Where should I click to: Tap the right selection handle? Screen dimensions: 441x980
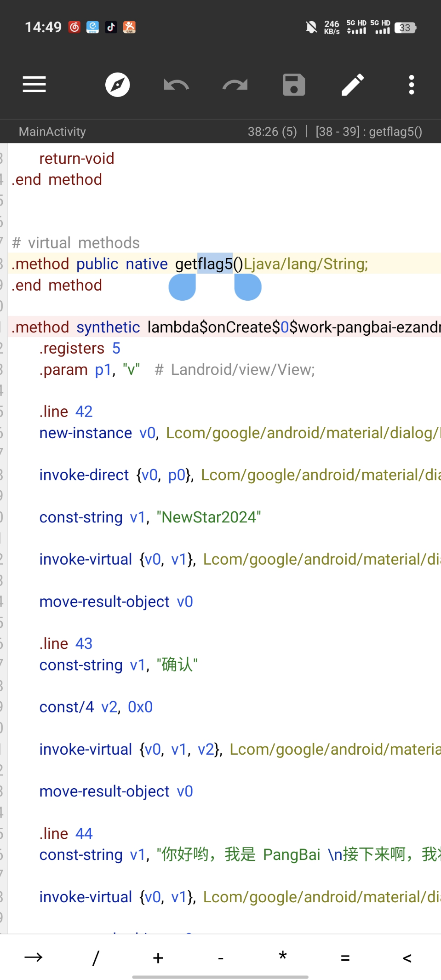tap(248, 287)
